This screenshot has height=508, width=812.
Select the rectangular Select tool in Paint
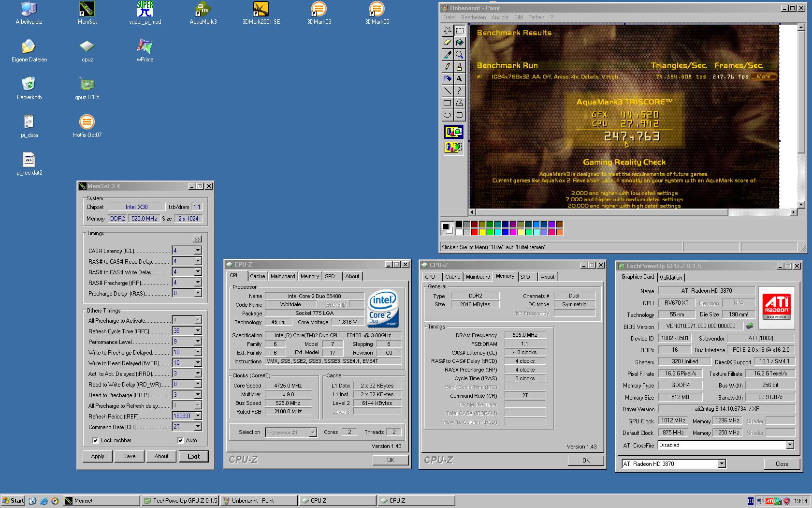point(459,30)
